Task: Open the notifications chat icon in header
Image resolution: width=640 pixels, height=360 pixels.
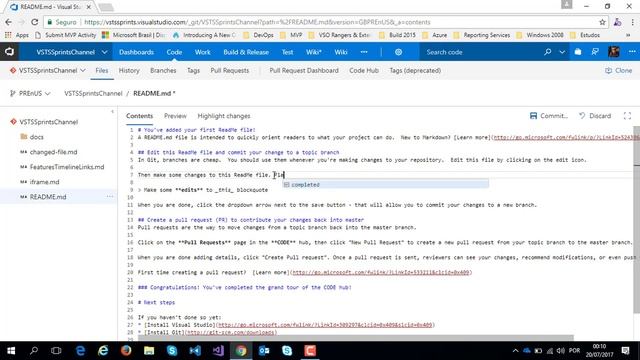Action: pyautogui.click(x=595, y=52)
